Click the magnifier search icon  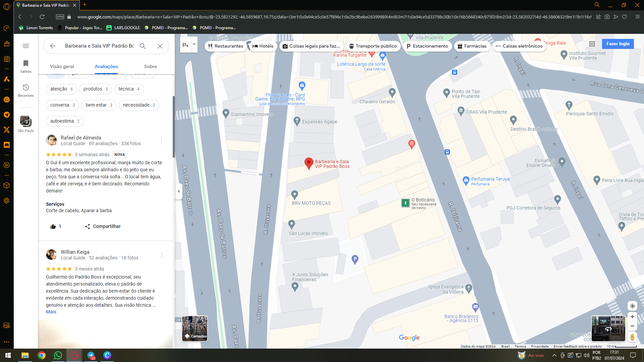(143, 46)
